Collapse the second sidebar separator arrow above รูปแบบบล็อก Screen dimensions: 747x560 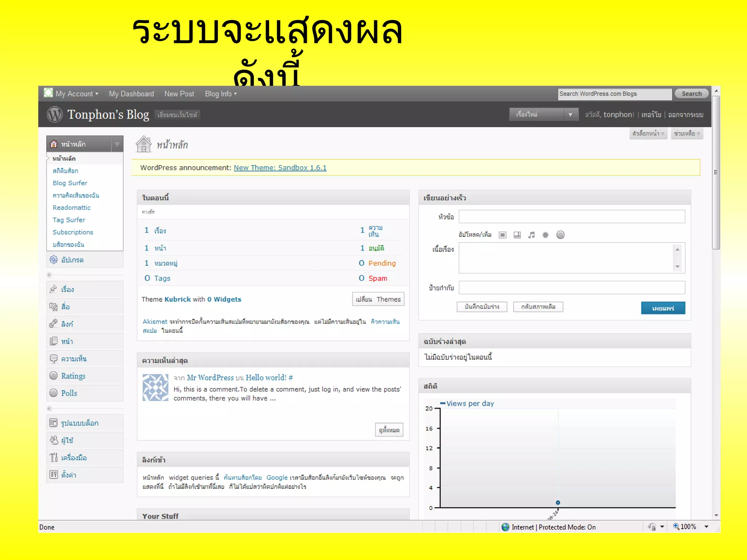(x=49, y=408)
